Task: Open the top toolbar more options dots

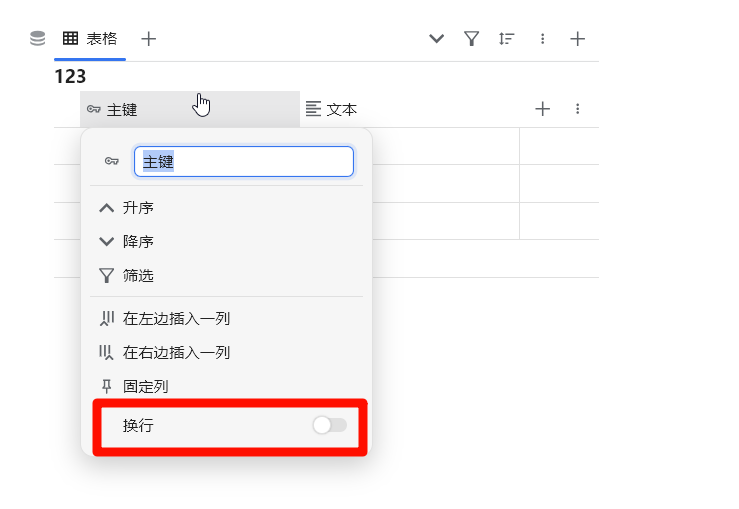Action: pyautogui.click(x=542, y=39)
